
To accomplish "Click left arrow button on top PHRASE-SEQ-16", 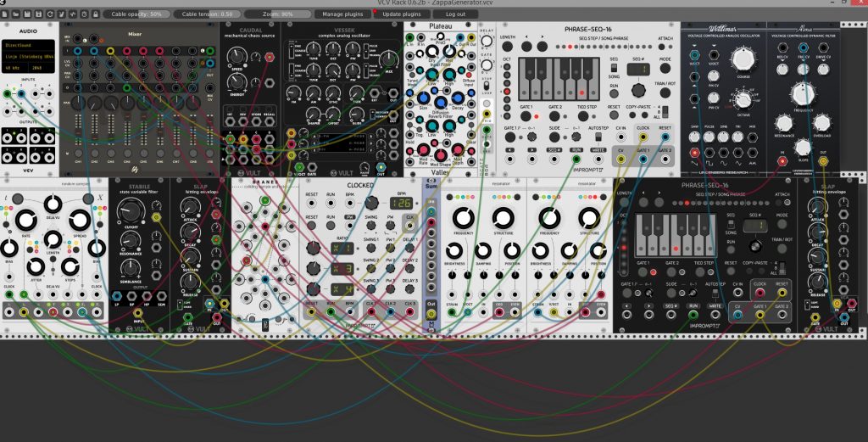I will click(526, 48).
